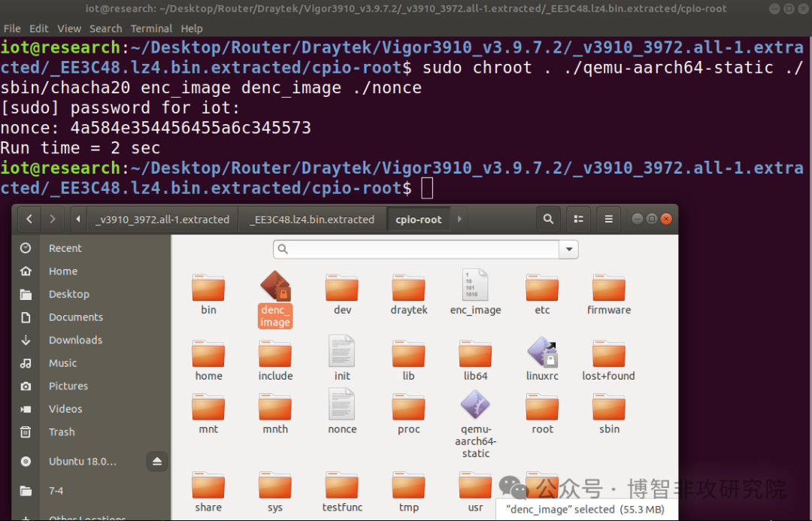The width and height of the screenshot is (812, 521).
Task: Select the cpio-root path segment
Action: 419,219
